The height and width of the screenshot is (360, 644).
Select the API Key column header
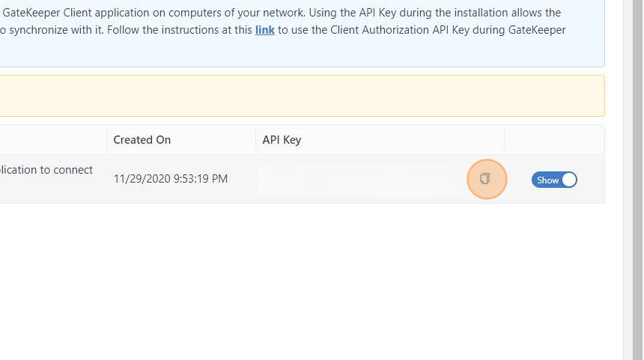pyautogui.click(x=282, y=139)
